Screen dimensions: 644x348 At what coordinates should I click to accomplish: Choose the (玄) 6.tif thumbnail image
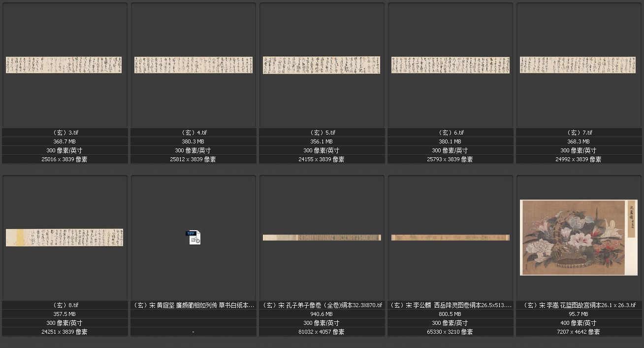point(450,65)
